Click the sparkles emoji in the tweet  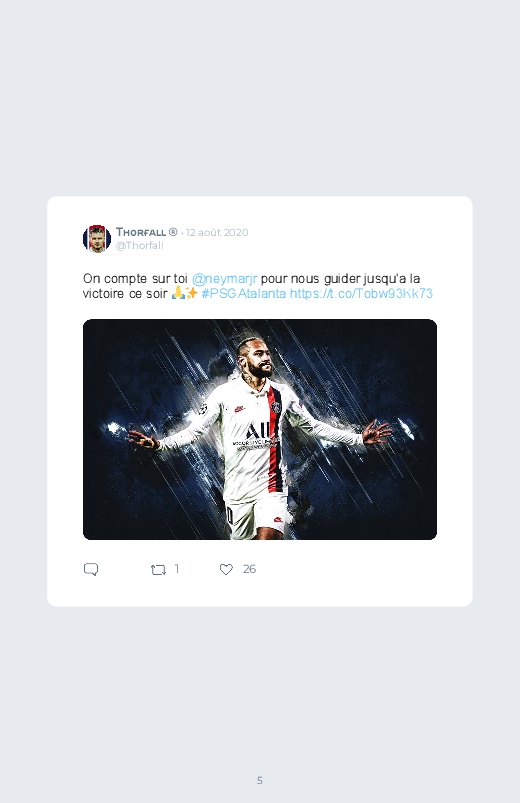coord(192,293)
